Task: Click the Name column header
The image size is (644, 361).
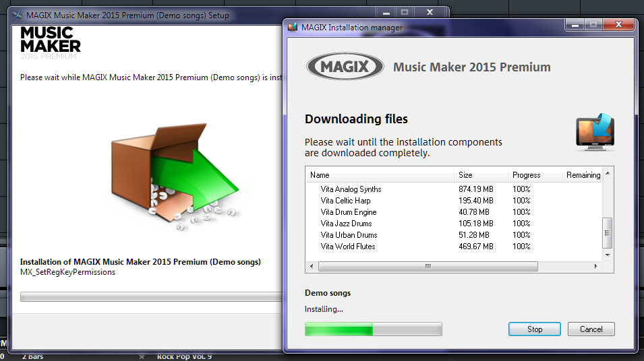Action: (380, 174)
